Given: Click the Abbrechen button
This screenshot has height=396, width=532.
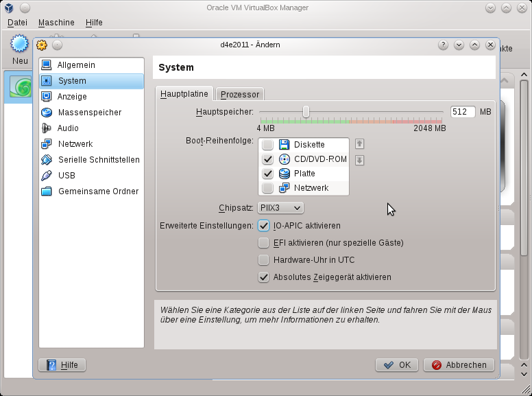Looking at the screenshot, I should [x=459, y=365].
